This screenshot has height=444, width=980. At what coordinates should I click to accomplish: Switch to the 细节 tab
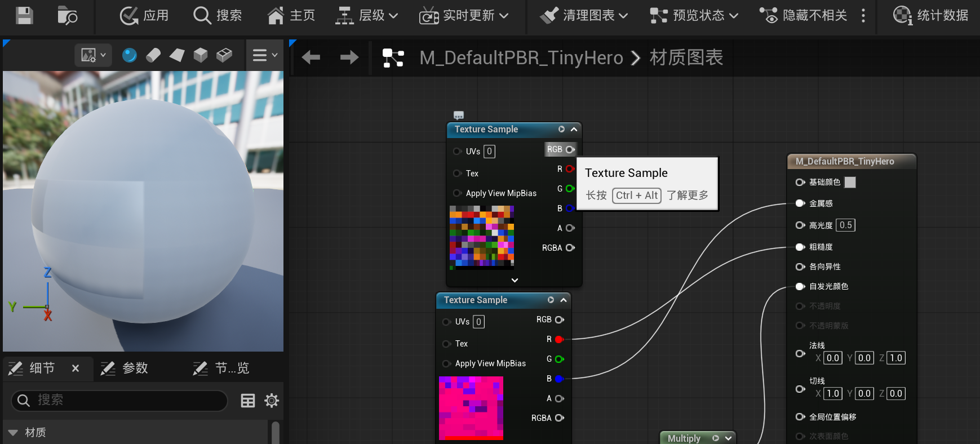pyautogui.click(x=34, y=368)
